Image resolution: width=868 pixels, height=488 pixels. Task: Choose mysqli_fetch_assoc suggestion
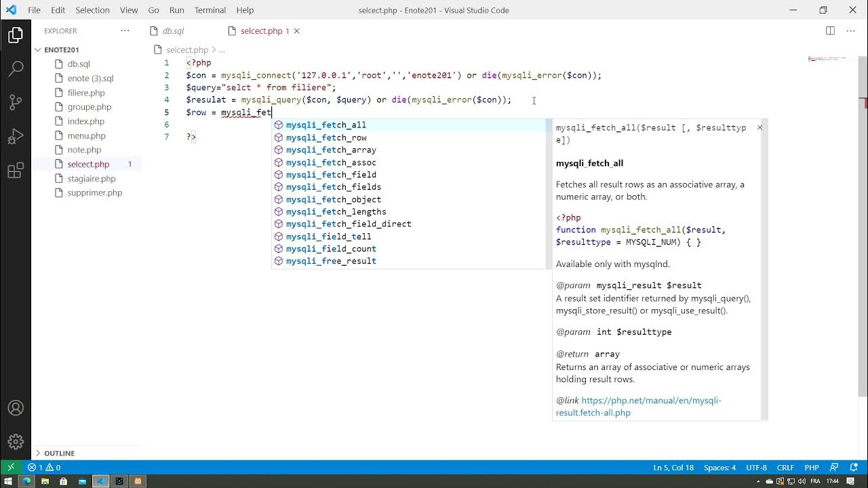pos(409,162)
